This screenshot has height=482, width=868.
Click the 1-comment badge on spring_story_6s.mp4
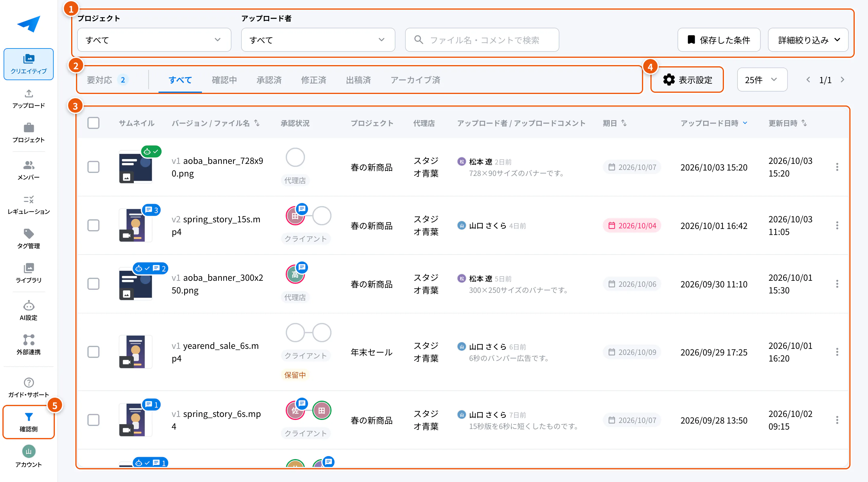click(151, 405)
